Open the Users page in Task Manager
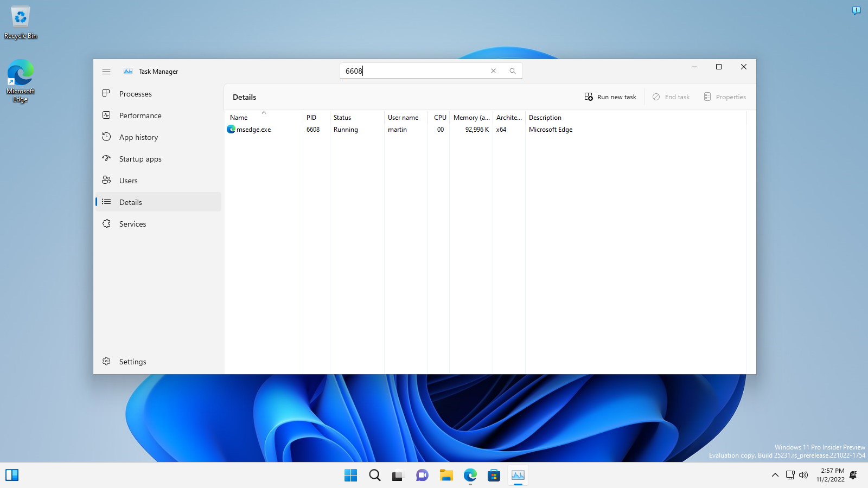The width and height of the screenshot is (868, 488). pos(128,180)
